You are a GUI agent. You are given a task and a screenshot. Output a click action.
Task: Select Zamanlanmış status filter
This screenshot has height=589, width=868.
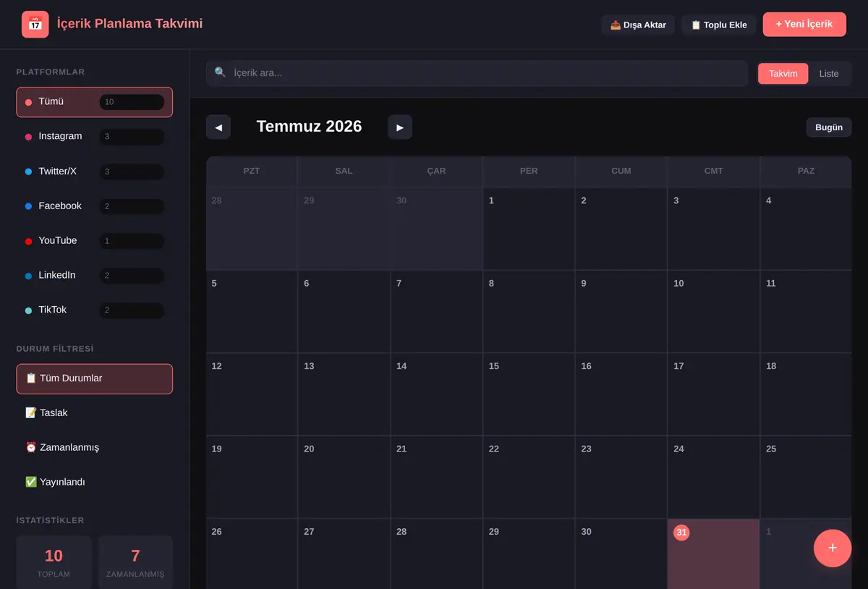(x=95, y=448)
